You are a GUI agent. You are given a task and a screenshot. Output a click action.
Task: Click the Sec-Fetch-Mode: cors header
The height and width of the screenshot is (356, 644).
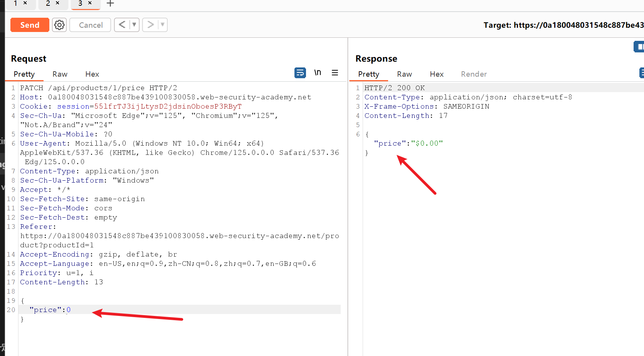point(66,208)
